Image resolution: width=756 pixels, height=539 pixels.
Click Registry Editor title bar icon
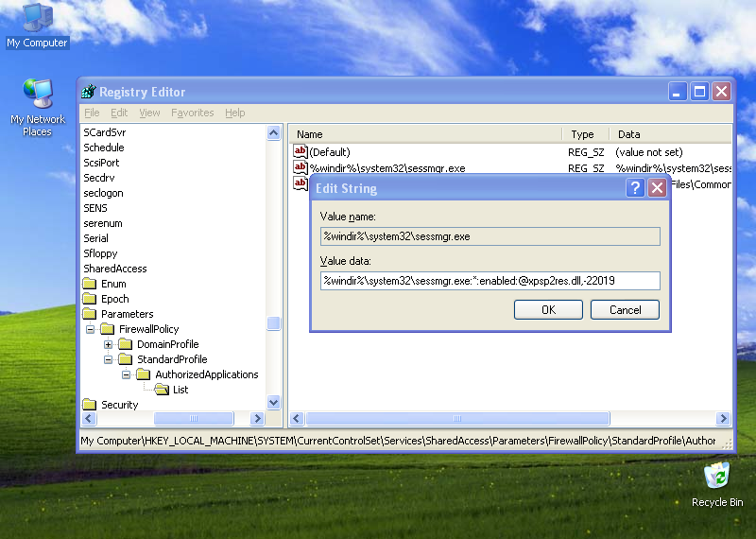88,91
